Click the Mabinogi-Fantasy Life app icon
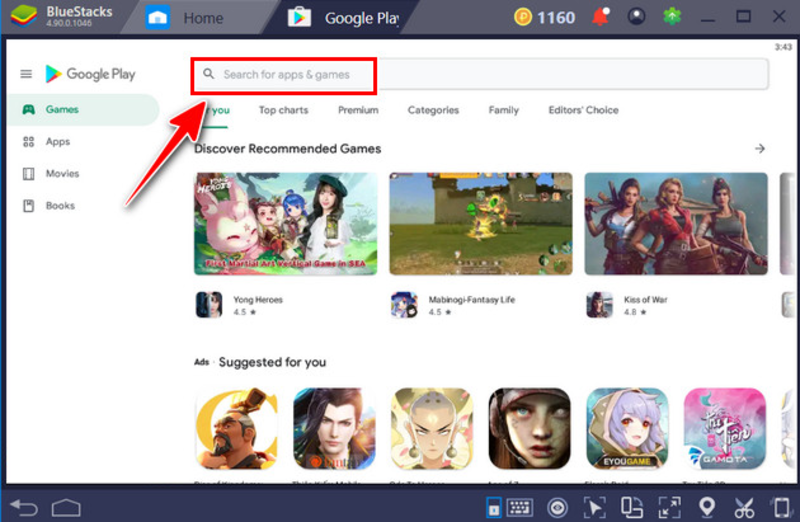This screenshot has height=522, width=800. point(404,305)
